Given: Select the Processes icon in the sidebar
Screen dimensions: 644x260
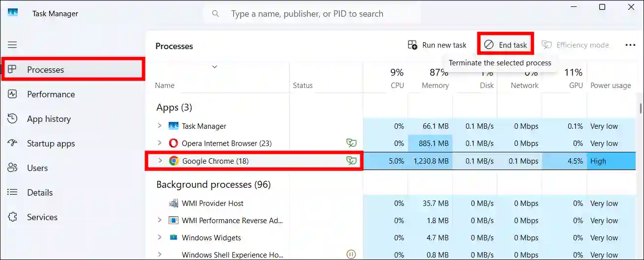Looking at the screenshot, I should point(13,69).
